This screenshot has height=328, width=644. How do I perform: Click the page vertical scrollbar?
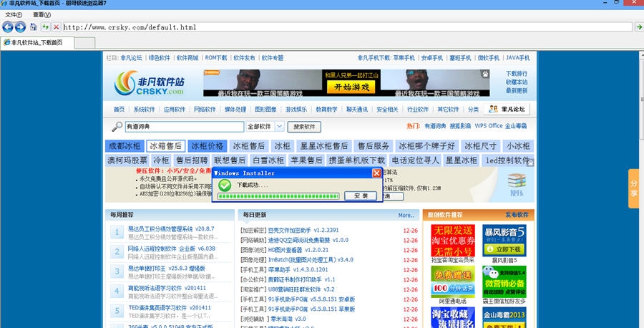pos(642,189)
